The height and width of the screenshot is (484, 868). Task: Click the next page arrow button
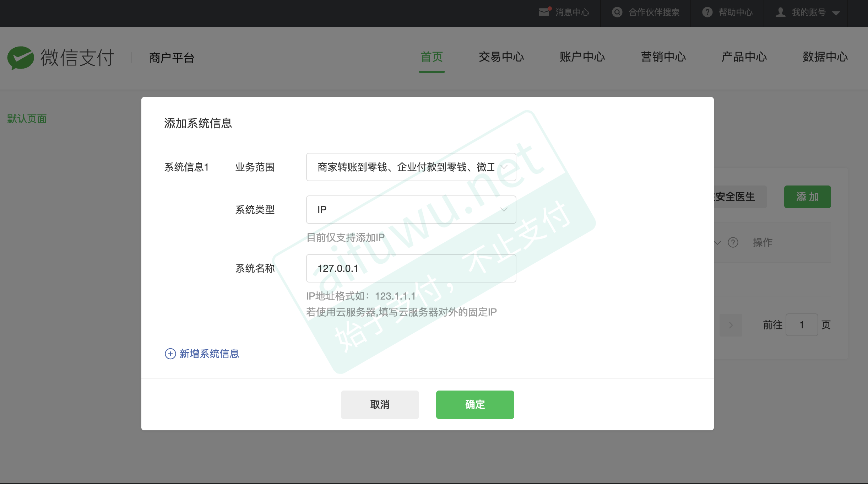(731, 325)
